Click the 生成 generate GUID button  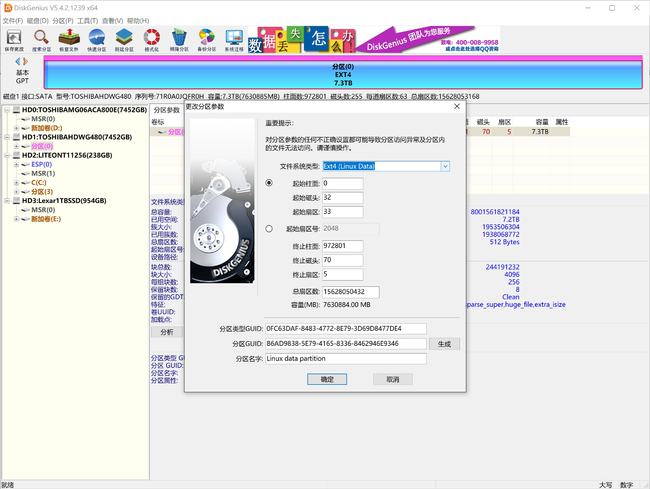click(x=444, y=344)
